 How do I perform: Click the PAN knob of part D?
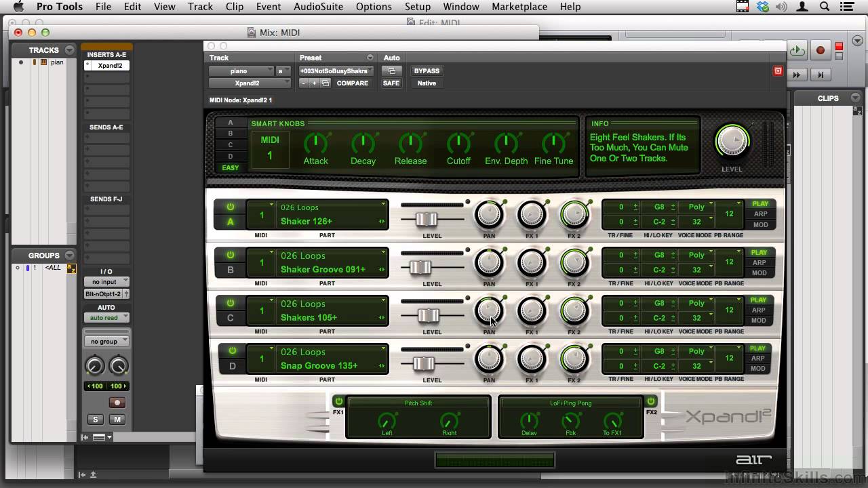(489, 359)
